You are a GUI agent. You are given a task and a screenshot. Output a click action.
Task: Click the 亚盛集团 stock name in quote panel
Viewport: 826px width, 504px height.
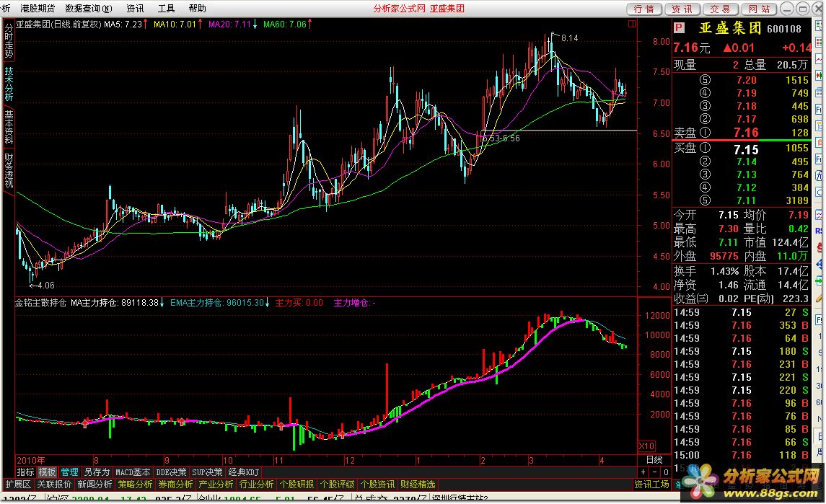(x=730, y=28)
